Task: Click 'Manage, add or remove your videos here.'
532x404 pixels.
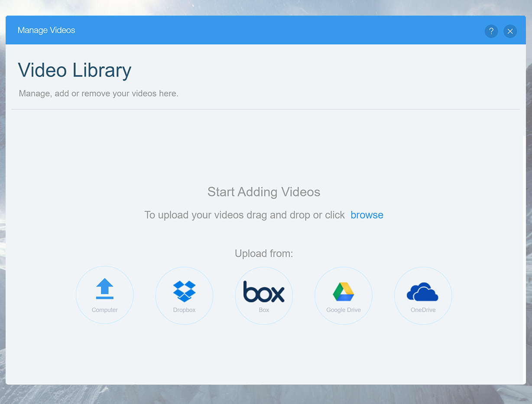Action: pyautogui.click(x=99, y=94)
